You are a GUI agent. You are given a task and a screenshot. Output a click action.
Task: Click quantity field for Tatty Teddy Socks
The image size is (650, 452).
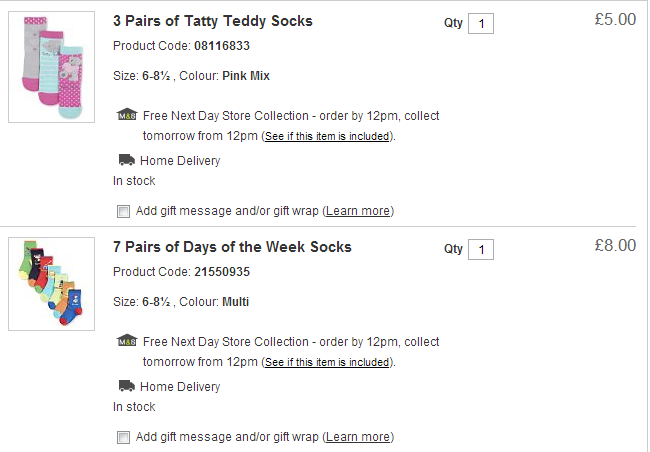point(481,23)
